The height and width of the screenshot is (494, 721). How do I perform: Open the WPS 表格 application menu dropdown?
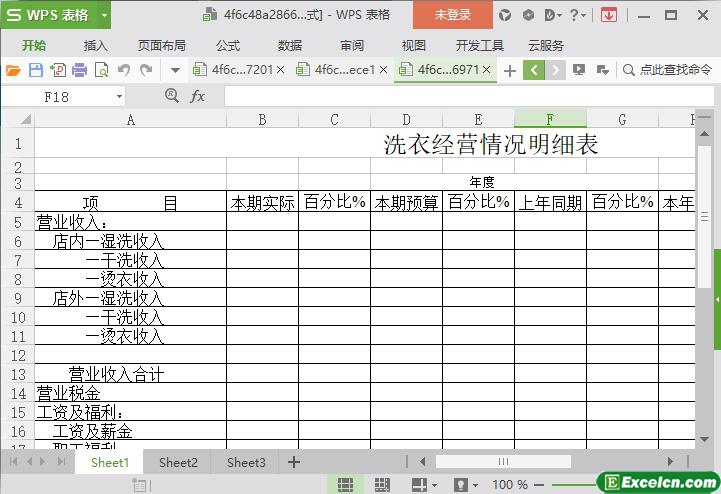click(x=104, y=15)
